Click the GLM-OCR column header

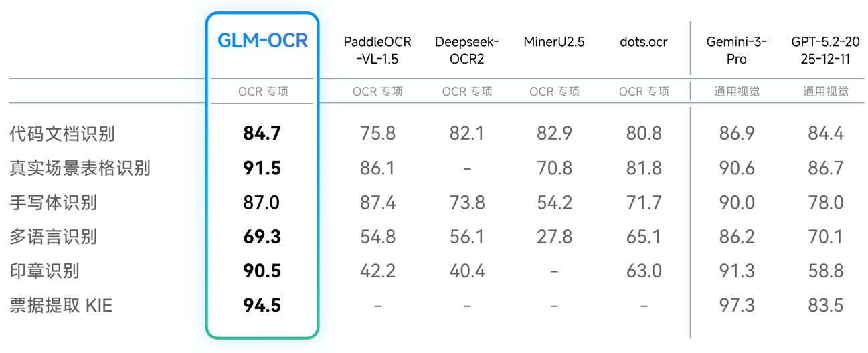[x=262, y=41]
